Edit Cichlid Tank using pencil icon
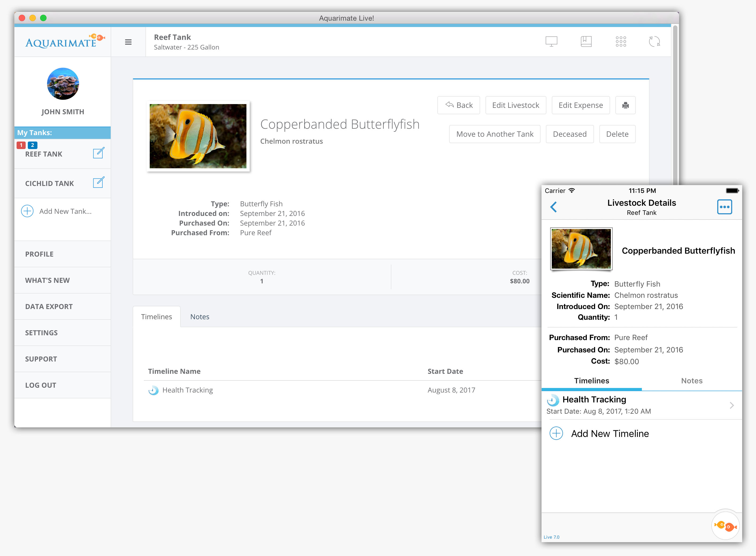This screenshot has width=756, height=556. pos(99,182)
